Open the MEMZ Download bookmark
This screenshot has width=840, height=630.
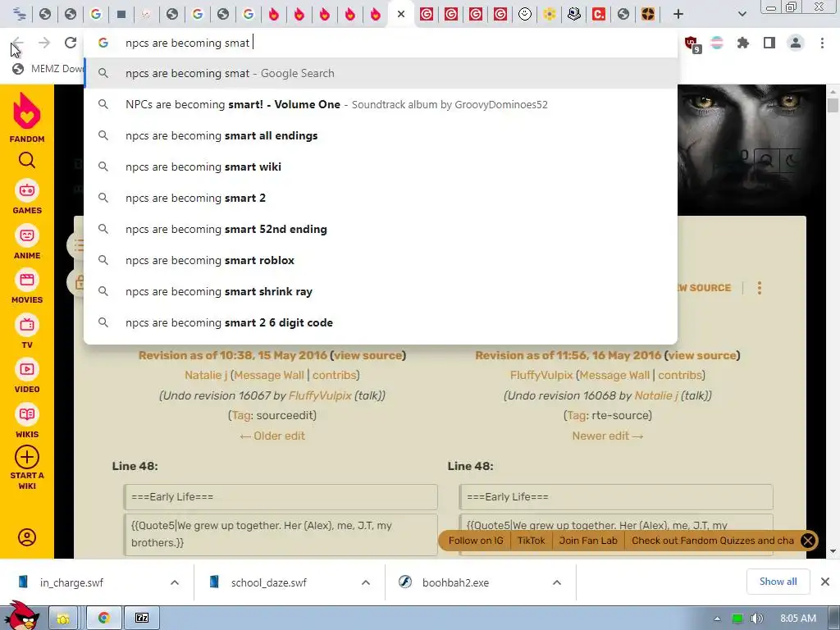[x=48, y=69]
